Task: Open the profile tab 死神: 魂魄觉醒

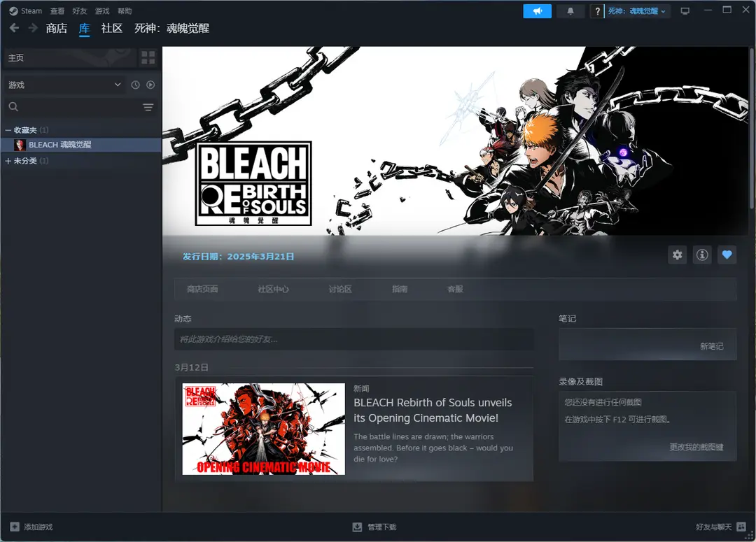Action: pyautogui.click(x=171, y=29)
